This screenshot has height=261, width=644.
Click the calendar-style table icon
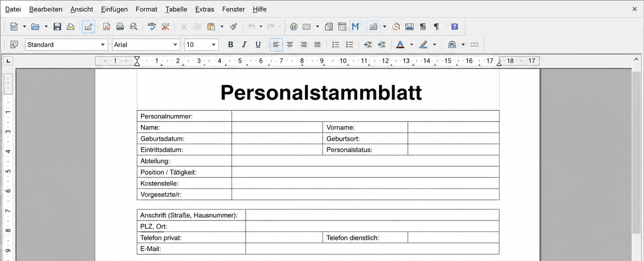pos(342,27)
